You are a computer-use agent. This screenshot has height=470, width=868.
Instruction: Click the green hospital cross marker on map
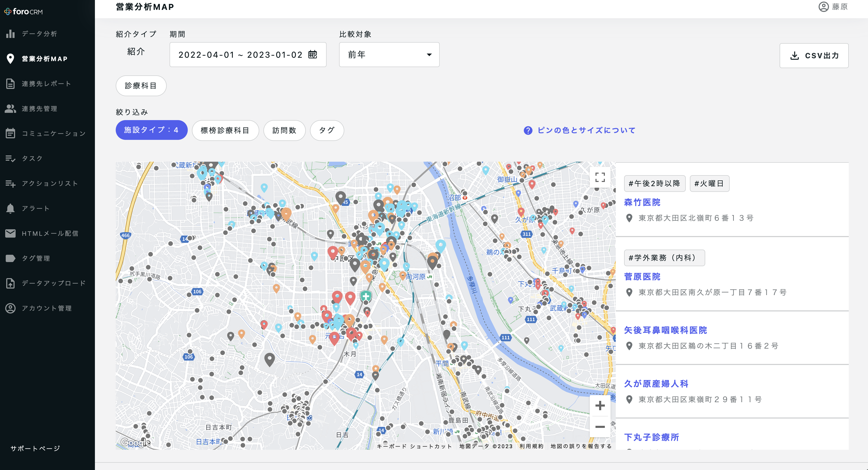pos(366,297)
